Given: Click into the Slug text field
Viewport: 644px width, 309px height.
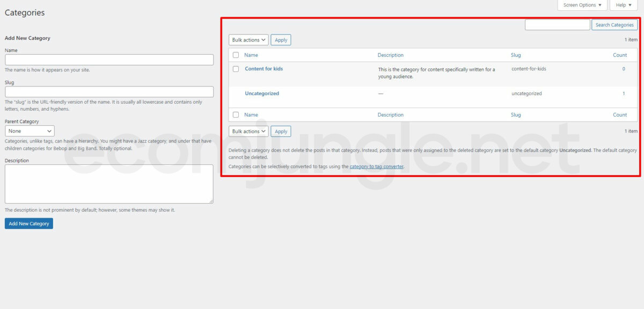Looking at the screenshot, I should coord(109,92).
